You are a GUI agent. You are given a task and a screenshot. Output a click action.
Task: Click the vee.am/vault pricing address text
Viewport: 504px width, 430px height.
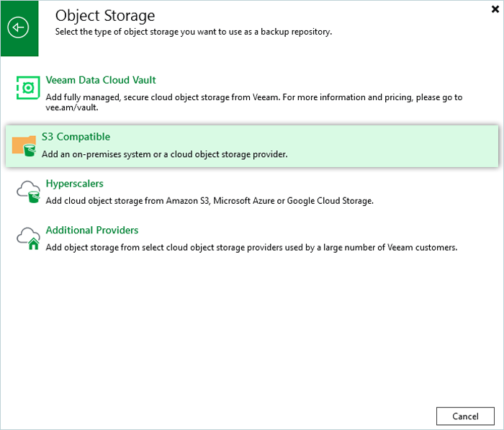pyautogui.click(x=70, y=107)
